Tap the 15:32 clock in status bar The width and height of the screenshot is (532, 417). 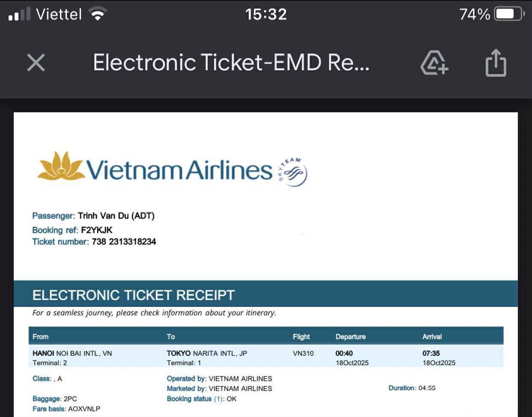[x=266, y=14]
